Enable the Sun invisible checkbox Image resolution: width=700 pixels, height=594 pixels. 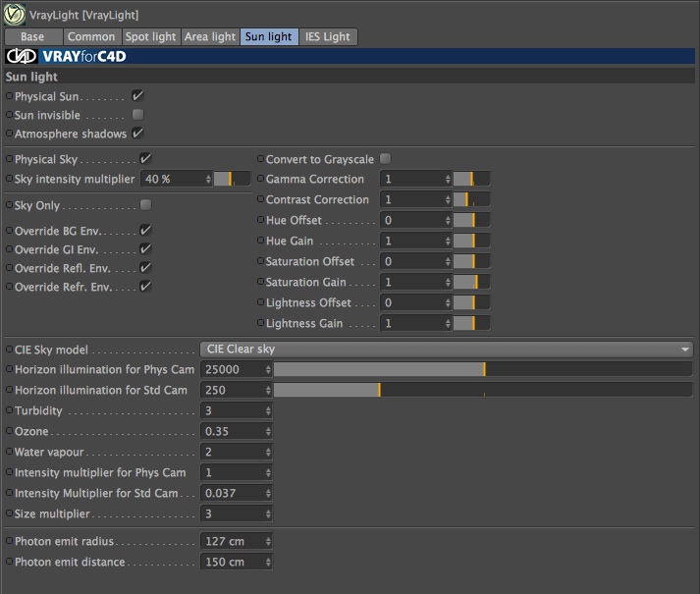(x=138, y=115)
